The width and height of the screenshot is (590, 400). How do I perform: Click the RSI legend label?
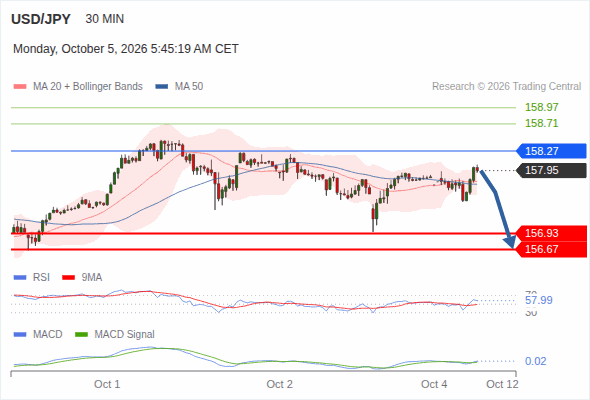tap(41, 278)
